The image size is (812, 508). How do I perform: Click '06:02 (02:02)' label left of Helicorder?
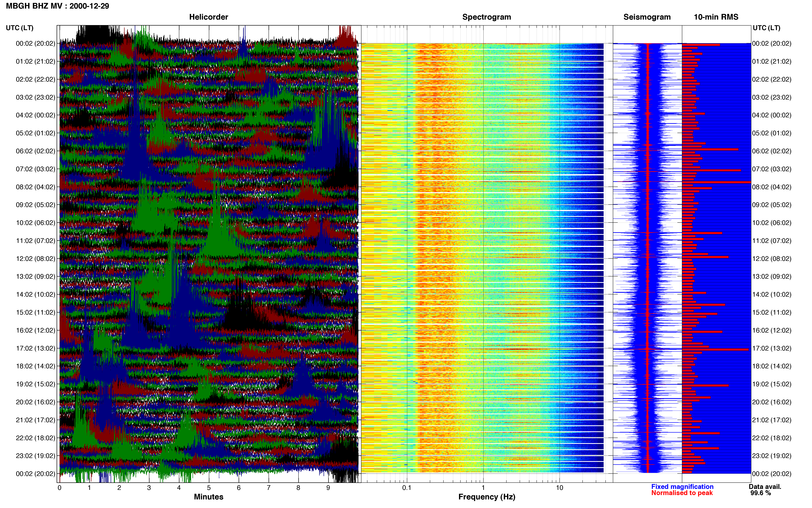pyautogui.click(x=36, y=151)
